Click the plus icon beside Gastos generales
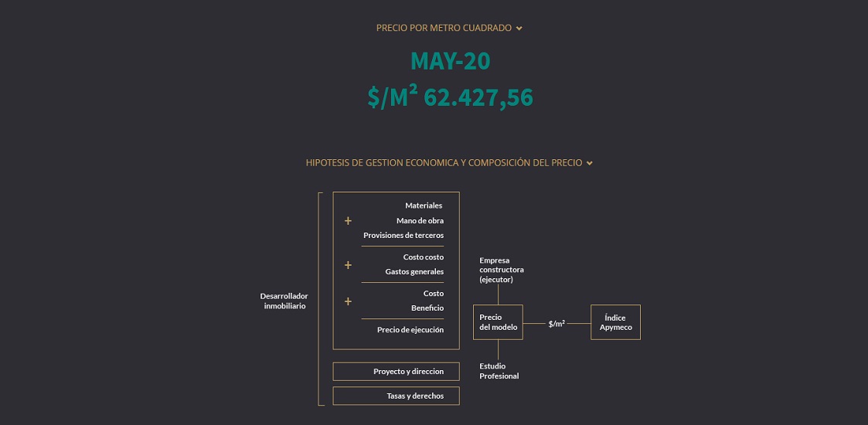The height and width of the screenshot is (425, 868). pyautogui.click(x=348, y=265)
